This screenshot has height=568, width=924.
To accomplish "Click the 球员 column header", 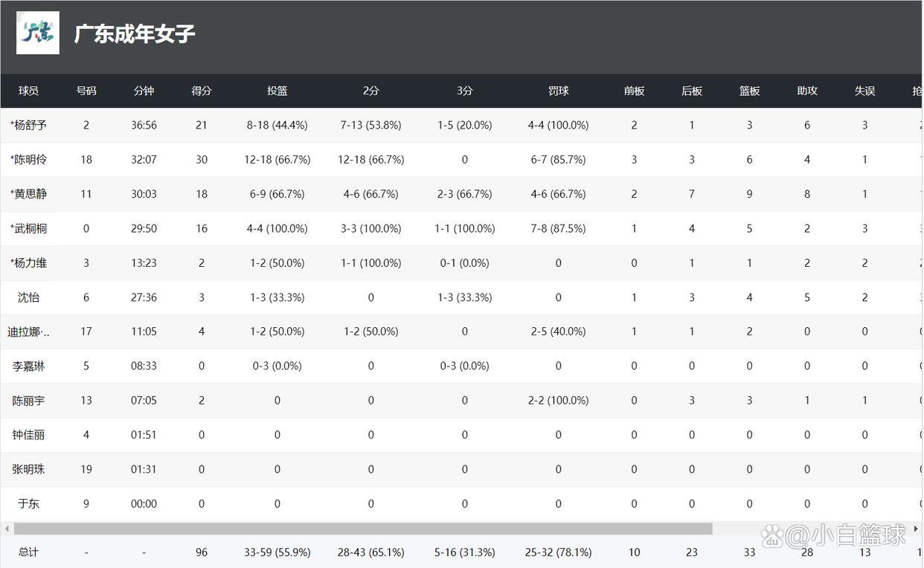I will tap(28, 91).
